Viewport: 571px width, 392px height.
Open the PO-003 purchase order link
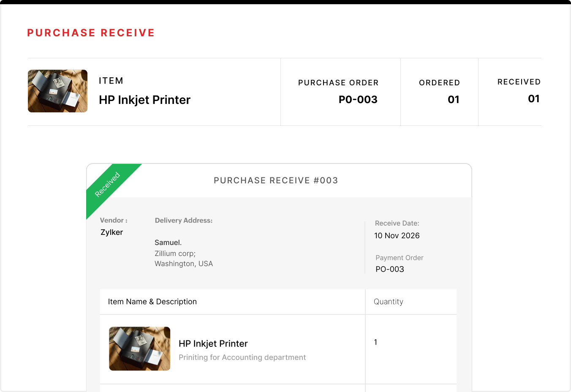pos(358,100)
